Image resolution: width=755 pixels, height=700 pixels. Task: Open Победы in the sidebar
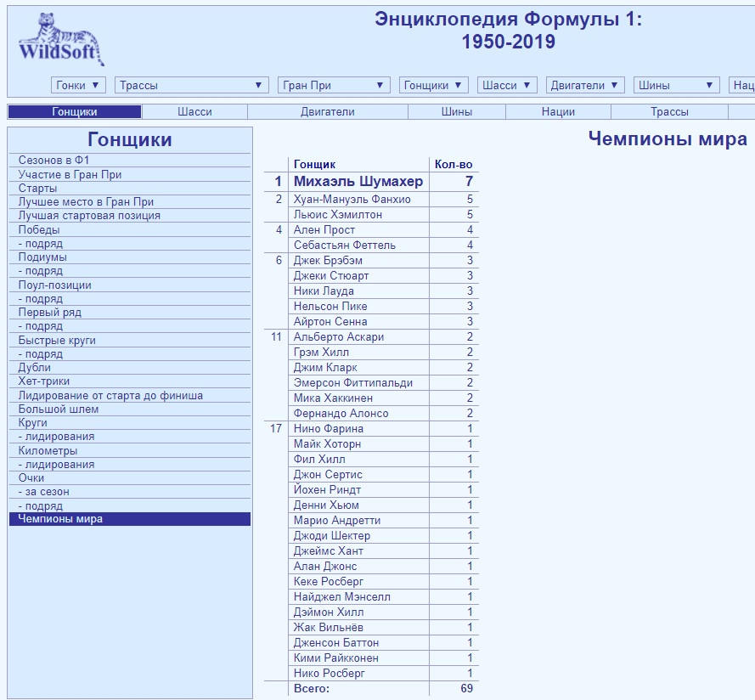coord(39,229)
